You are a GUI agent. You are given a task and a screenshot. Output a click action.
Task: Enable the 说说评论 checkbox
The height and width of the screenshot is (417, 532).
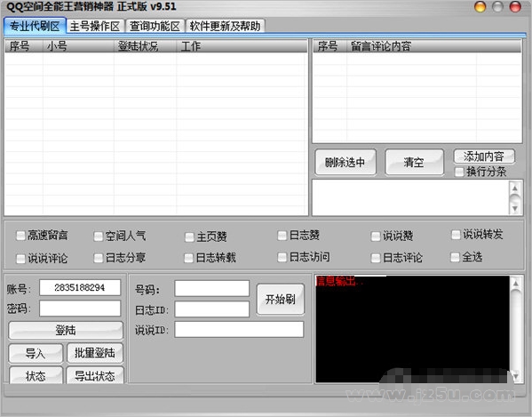pos(20,259)
